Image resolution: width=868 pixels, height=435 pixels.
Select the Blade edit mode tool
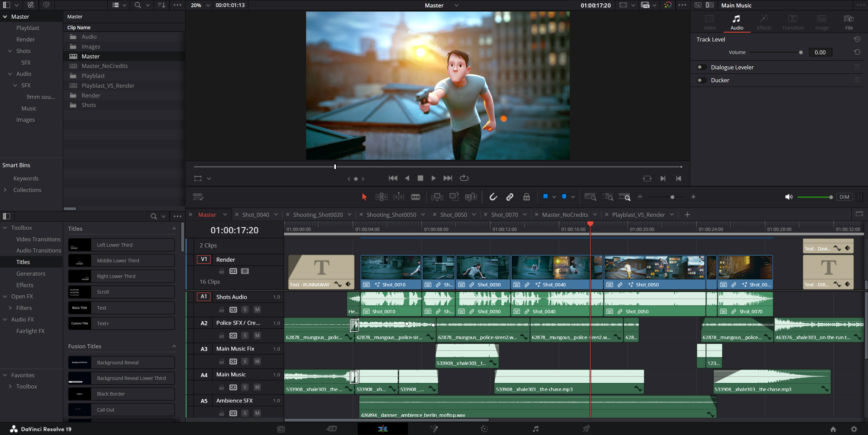[415, 197]
